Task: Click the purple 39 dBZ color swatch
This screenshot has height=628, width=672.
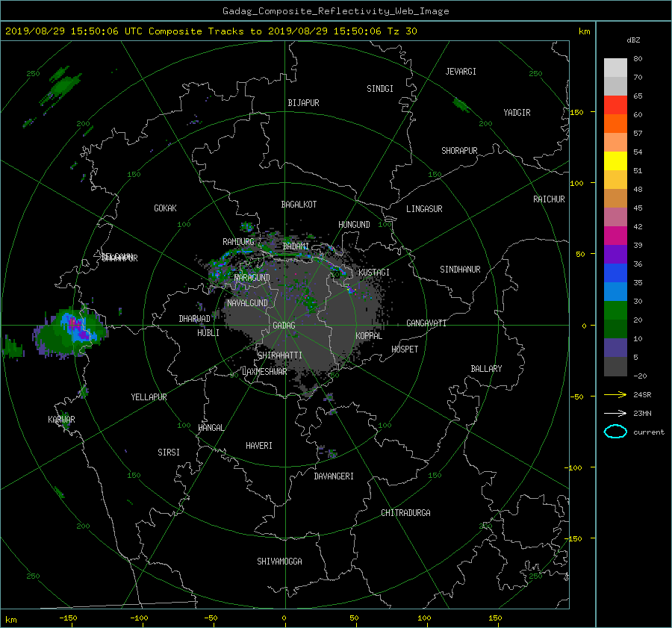Action: pos(615,254)
